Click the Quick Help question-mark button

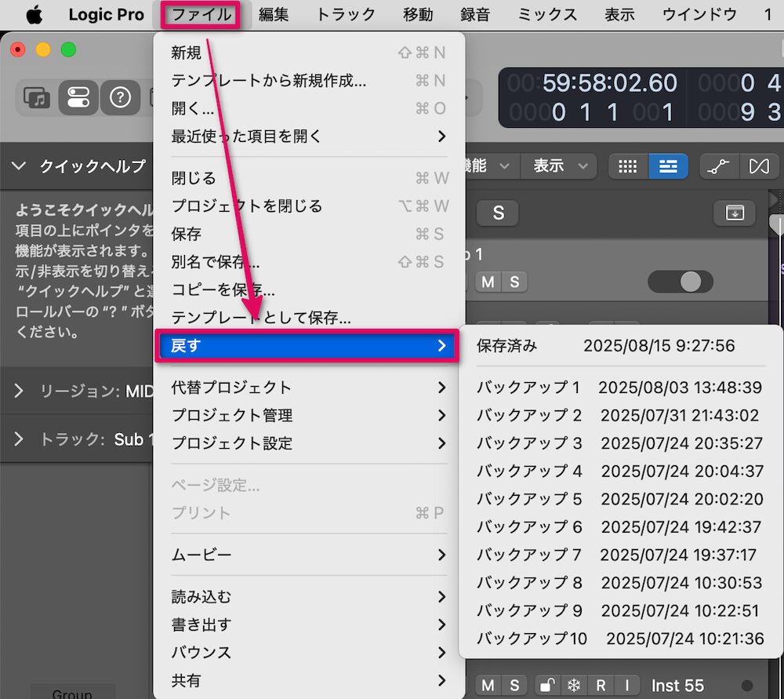pos(120,97)
